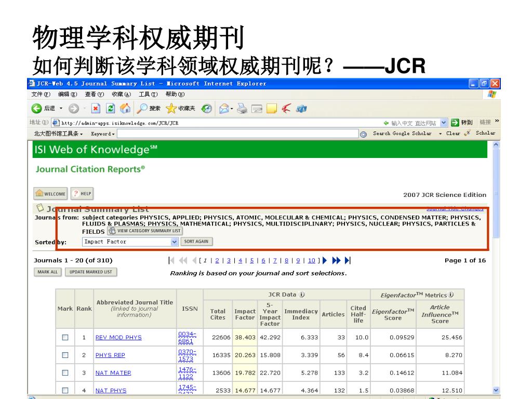The height and width of the screenshot is (399, 532).
Task: Open ISSN link 0034-6861
Action: tap(187, 338)
